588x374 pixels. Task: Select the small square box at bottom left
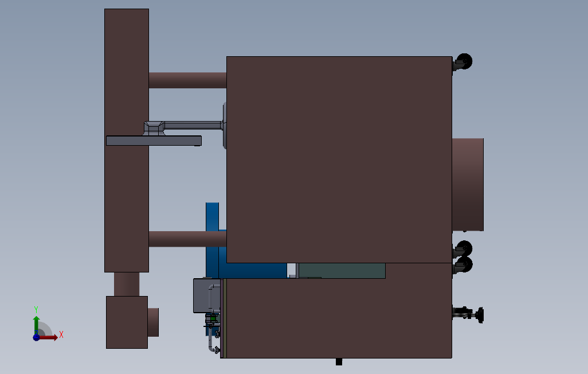(x=127, y=322)
